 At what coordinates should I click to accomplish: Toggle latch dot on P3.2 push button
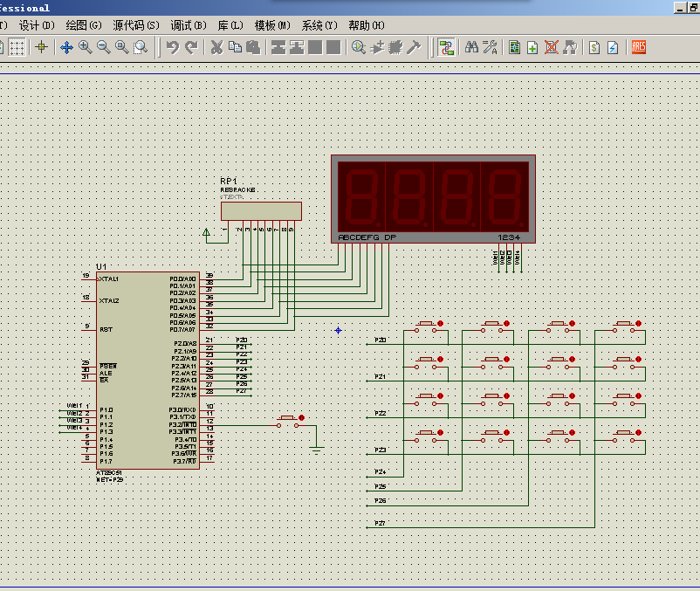point(301,418)
